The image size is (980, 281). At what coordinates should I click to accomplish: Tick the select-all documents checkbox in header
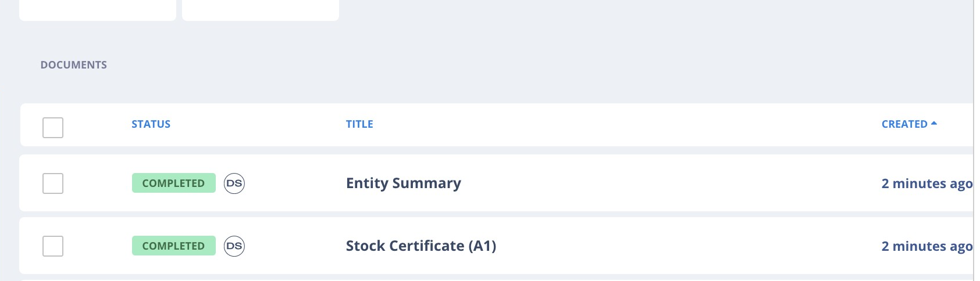[x=53, y=128]
